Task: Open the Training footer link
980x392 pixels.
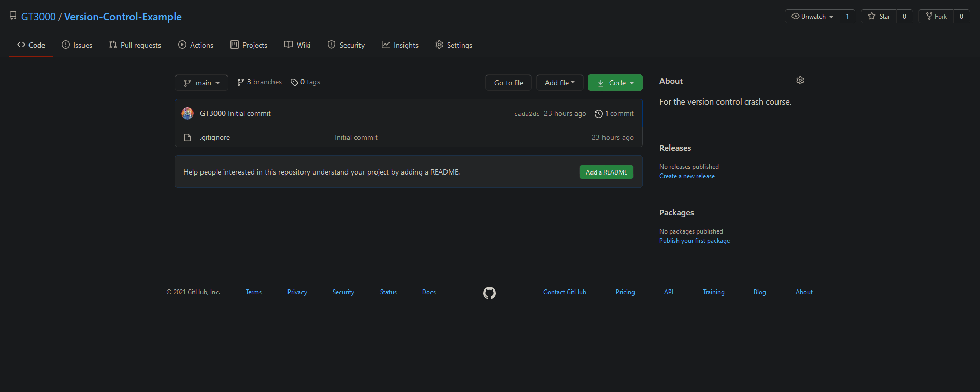Action: click(x=714, y=292)
